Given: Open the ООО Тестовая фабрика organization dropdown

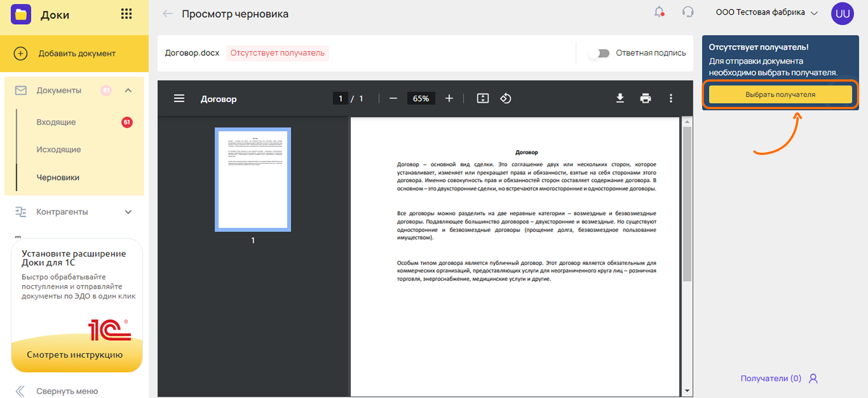Looking at the screenshot, I should point(766,12).
